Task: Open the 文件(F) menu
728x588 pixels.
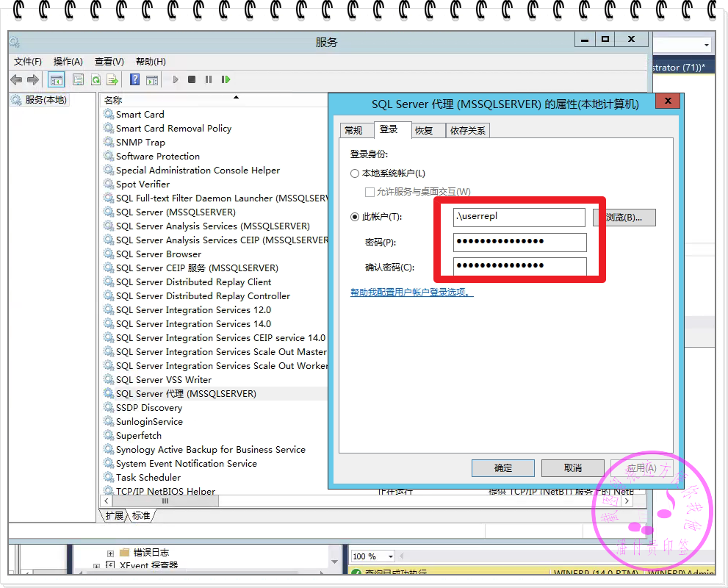Action: (x=27, y=61)
